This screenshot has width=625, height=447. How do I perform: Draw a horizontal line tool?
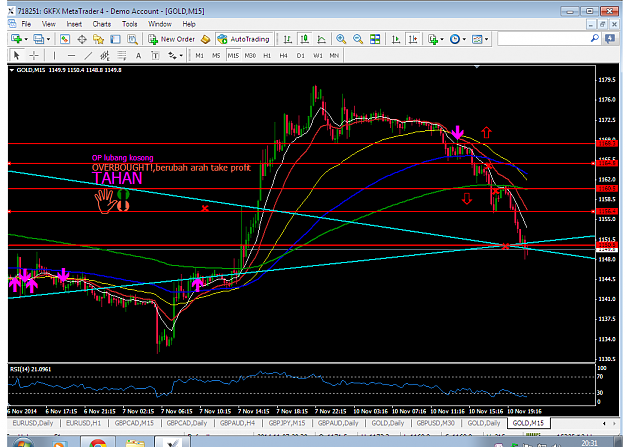click(x=71, y=55)
